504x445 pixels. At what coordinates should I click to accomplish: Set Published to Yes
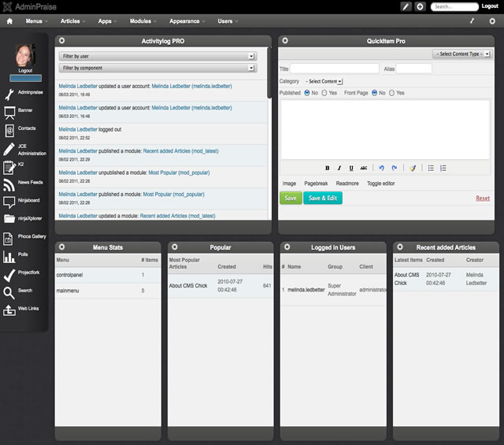click(324, 92)
